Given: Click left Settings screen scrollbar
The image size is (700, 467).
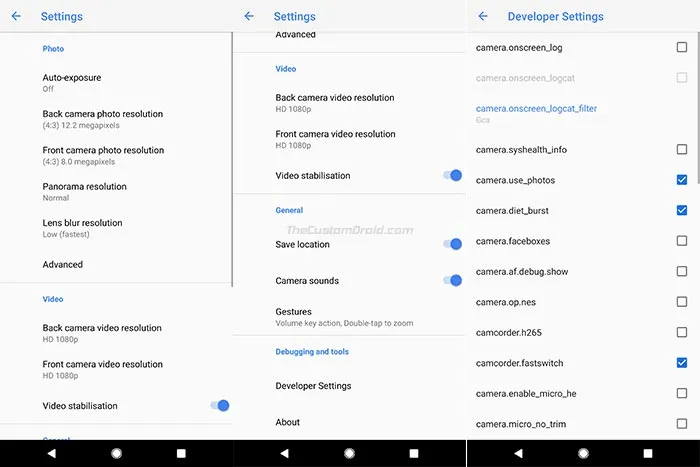Looking at the screenshot, I should point(232,159).
